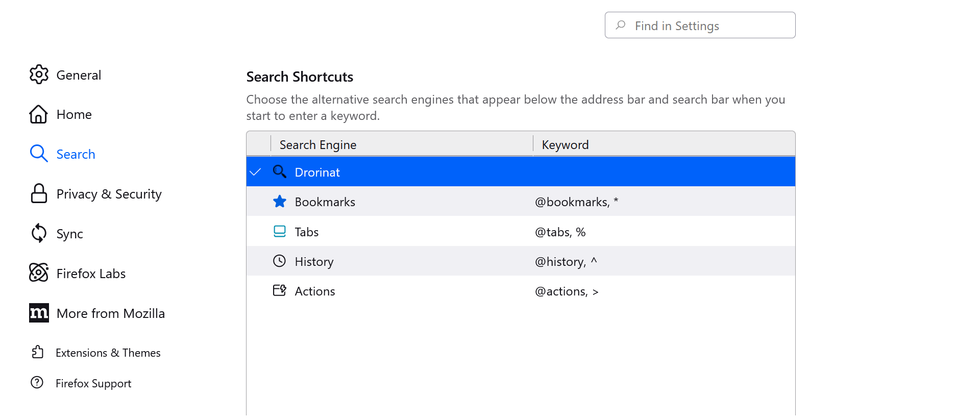Click the General gear icon
Image resolution: width=980 pixels, height=420 pixels.
click(39, 75)
